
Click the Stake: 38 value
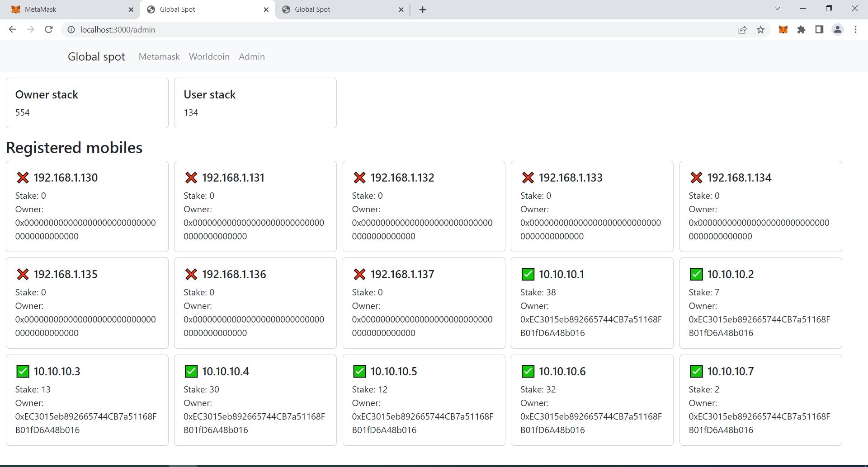coord(538,292)
